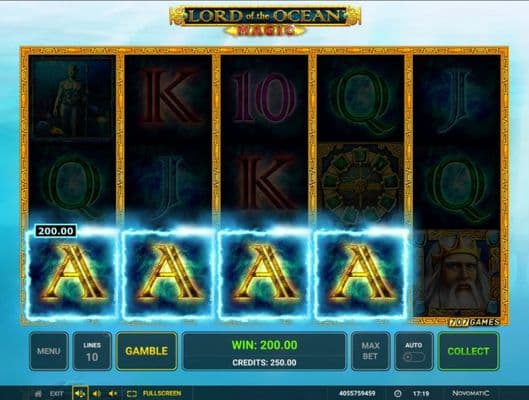
Task: Click the Win 200.00 display panel
Action: [264, 351]
